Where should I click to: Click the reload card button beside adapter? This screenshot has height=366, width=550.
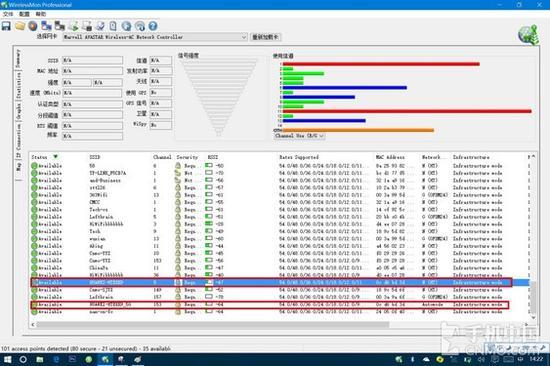click(266, 37)
